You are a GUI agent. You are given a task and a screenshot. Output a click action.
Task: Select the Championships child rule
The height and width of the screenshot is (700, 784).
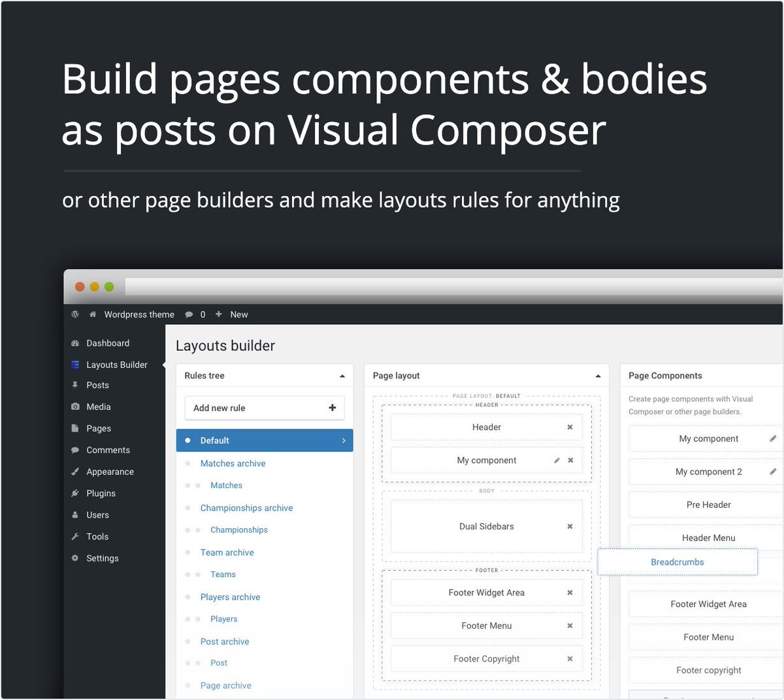(239, 530)
